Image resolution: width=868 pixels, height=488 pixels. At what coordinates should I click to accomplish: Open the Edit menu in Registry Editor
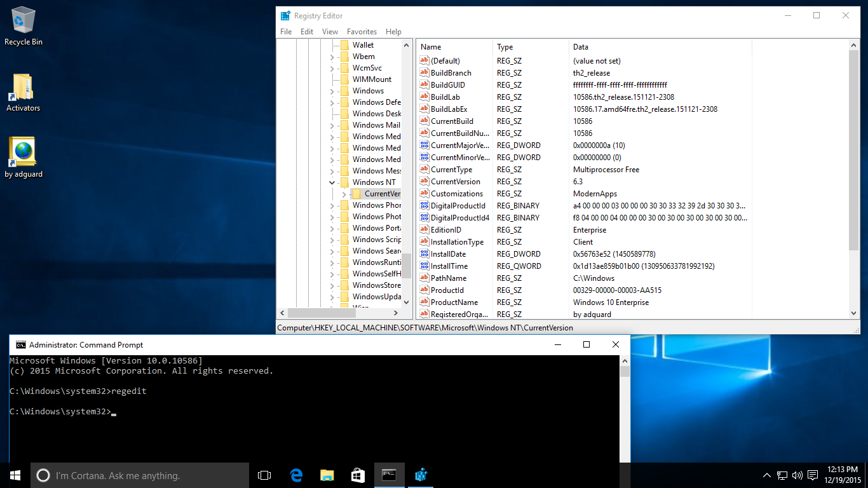coord(307,32)
